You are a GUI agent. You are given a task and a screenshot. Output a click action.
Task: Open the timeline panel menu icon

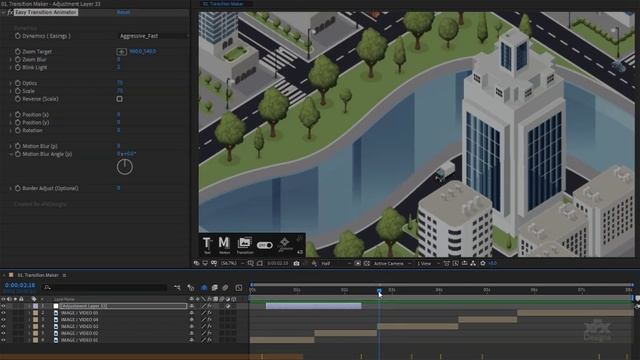click(64, 276)
